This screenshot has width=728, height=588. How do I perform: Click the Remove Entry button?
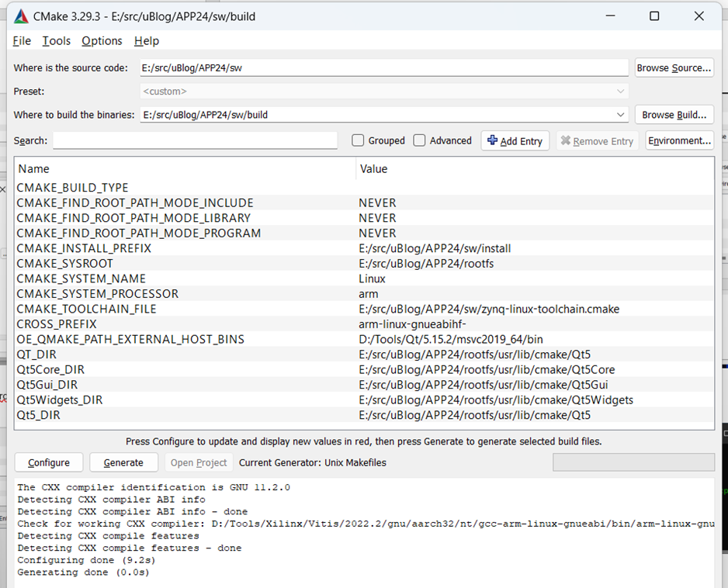pos(597,140)
